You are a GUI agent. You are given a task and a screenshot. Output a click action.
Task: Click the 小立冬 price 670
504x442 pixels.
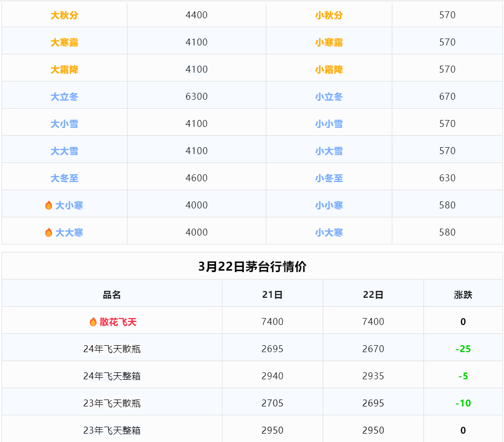point(448,96)
